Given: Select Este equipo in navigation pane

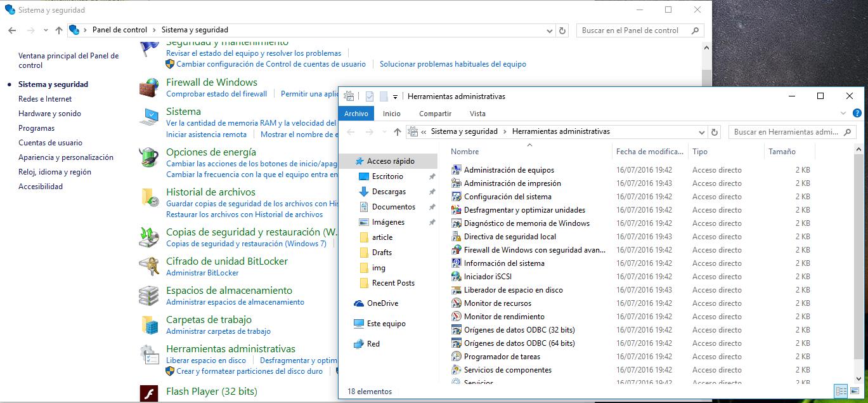Looking at the screenshot, I should 386,324.
